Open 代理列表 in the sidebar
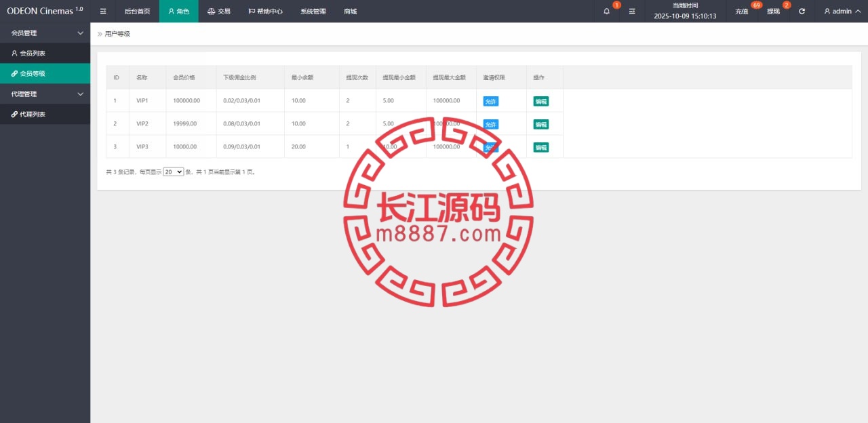The width and height of the screenshot is (868, 423). 45,114
